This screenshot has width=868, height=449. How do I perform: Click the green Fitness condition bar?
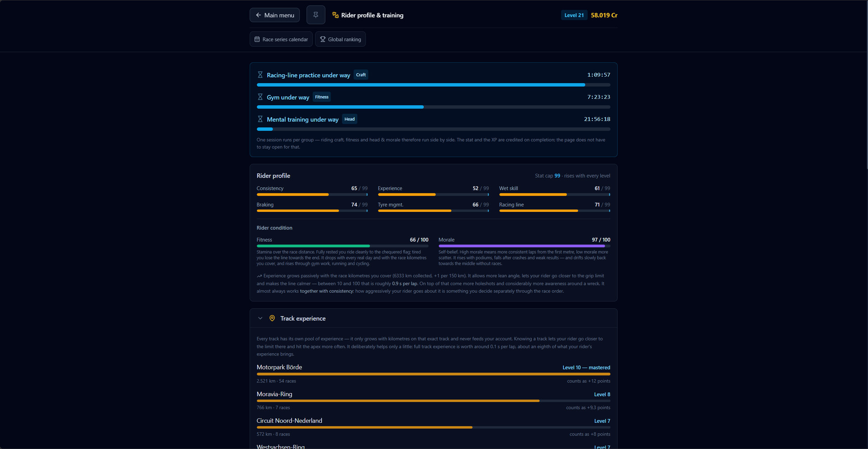343,246
